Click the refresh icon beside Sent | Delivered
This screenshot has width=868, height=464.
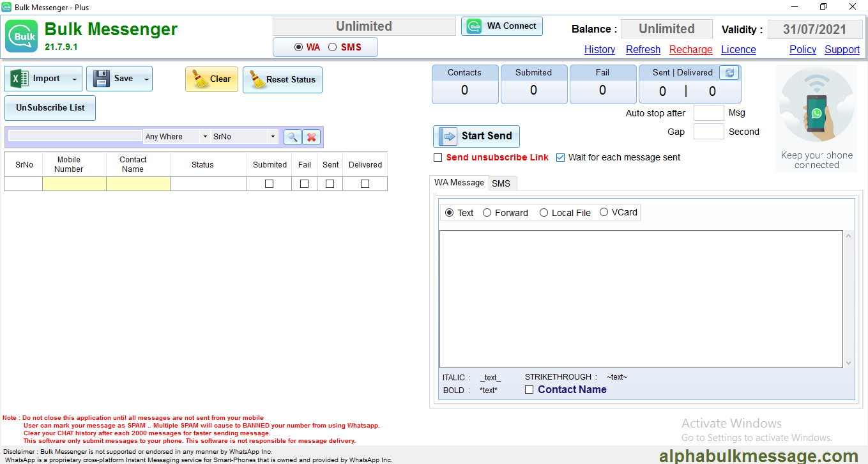tap(729, 73)
